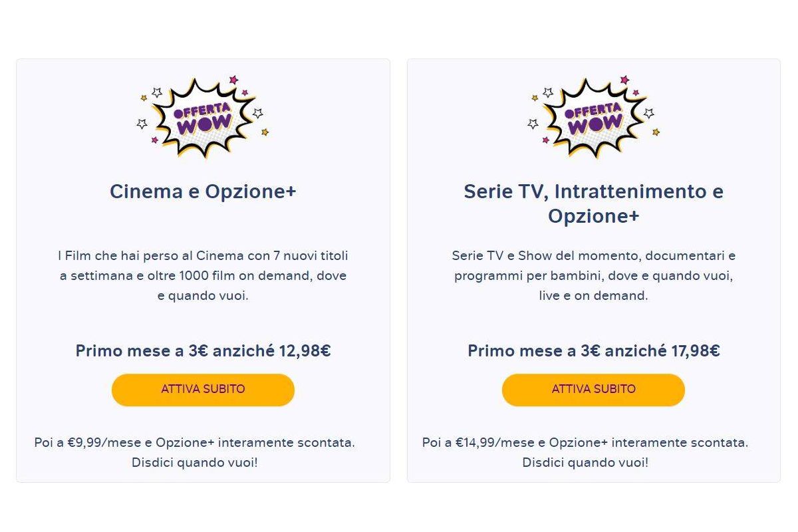The height and width of the screenshot is (532, 798).
Task: Select the Cinema e Opzione+ heading
Action: 203,192
